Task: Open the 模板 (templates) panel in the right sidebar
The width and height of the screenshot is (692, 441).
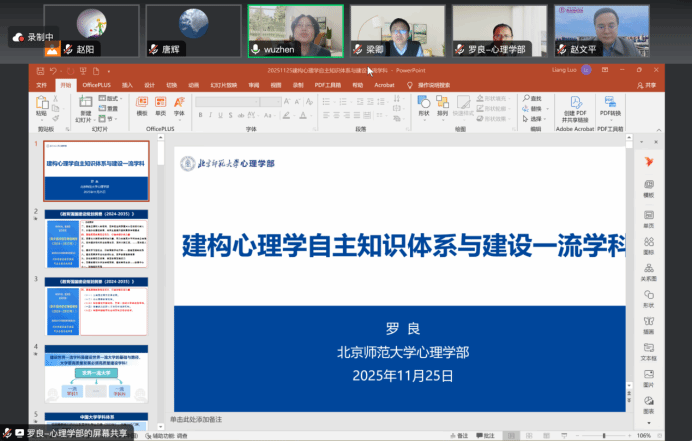Action: 648,187
